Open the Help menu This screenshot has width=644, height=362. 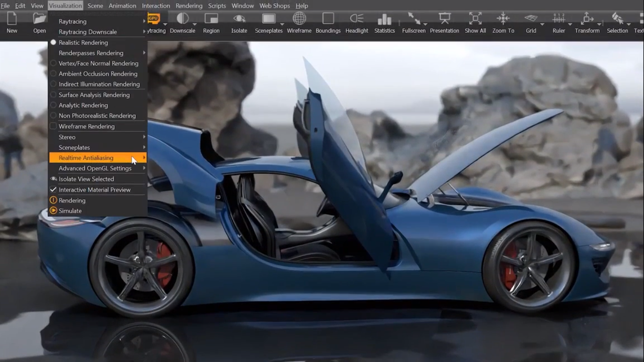click(302, 6)
